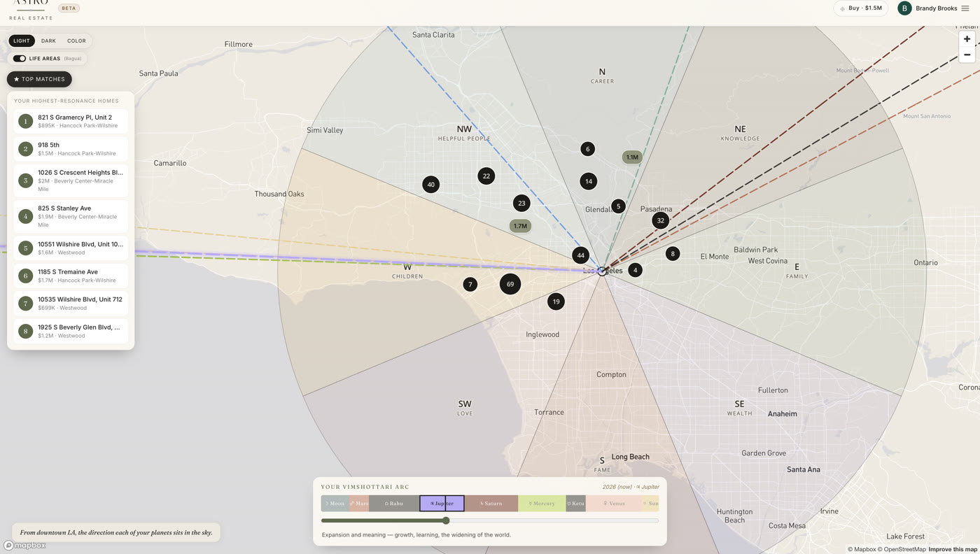980x554 pixels.
Task: Select the Rahu period in Vimshottari arc
Action: 394,504
